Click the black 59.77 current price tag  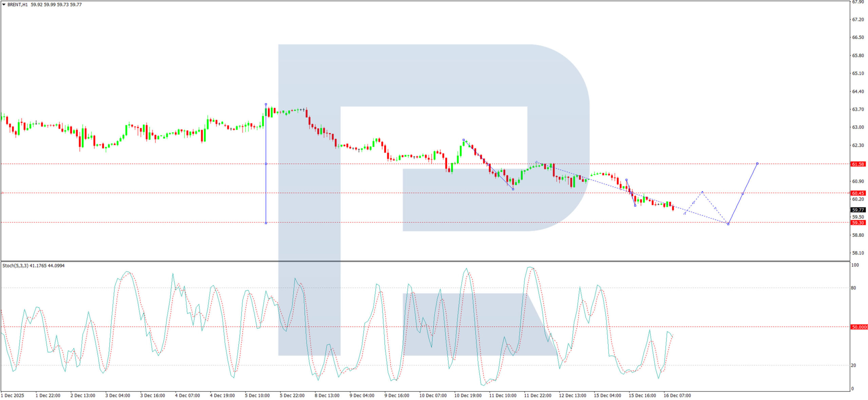point(858,210)
